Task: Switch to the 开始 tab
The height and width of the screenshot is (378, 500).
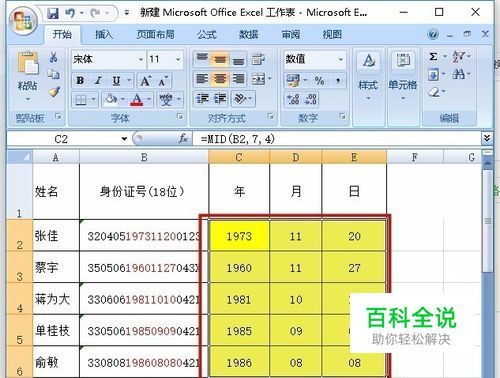Action: point(62,34)
